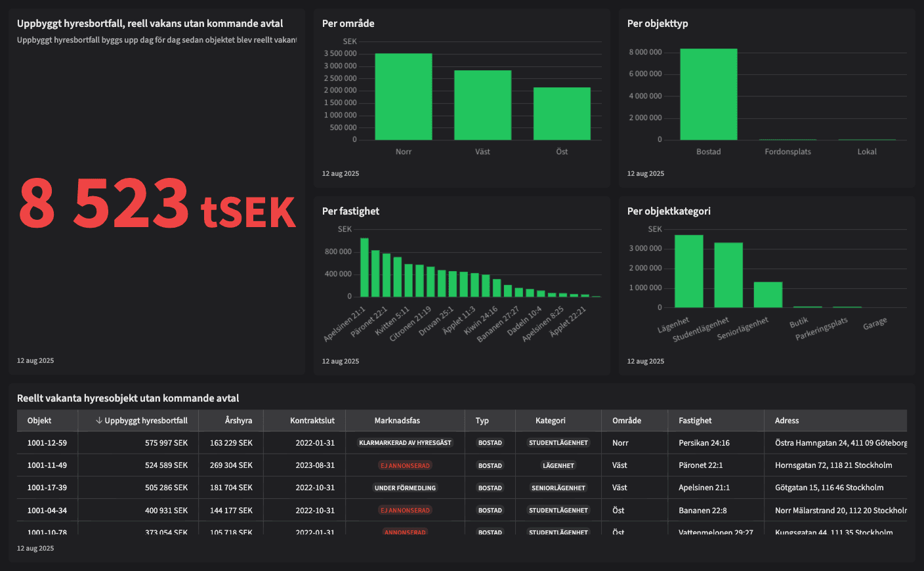Screen dimensions: 924x571
Task: Click the Under förmedling status badge
Action: click(x=405, y=488)
